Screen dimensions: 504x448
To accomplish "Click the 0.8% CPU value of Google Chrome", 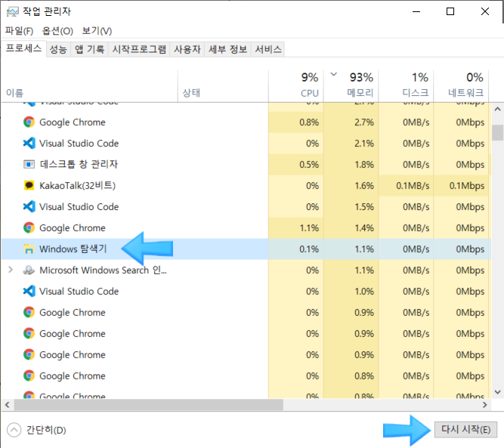I will (x=309, y=122).
